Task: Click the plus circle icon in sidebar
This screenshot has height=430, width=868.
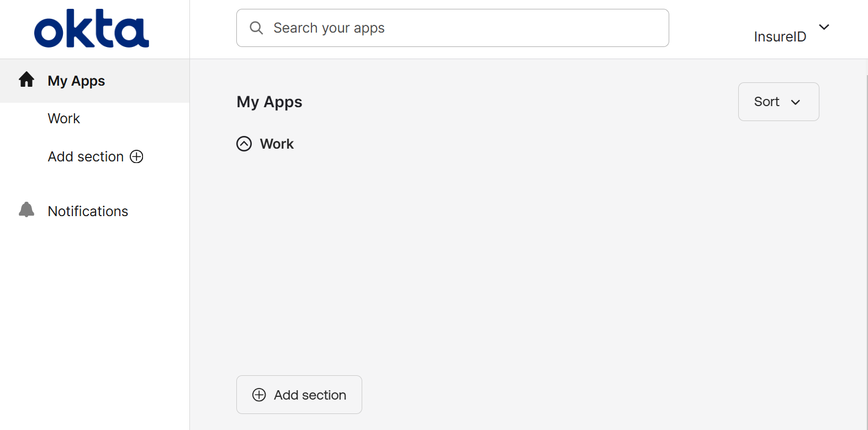Action: (136, 157)
